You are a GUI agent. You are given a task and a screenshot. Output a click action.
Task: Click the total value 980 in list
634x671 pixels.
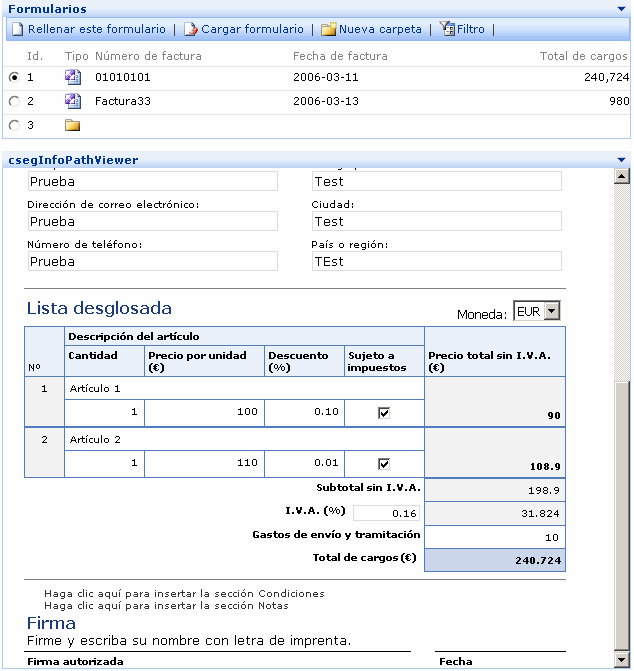pyautogui.click(x=619, y=101)
